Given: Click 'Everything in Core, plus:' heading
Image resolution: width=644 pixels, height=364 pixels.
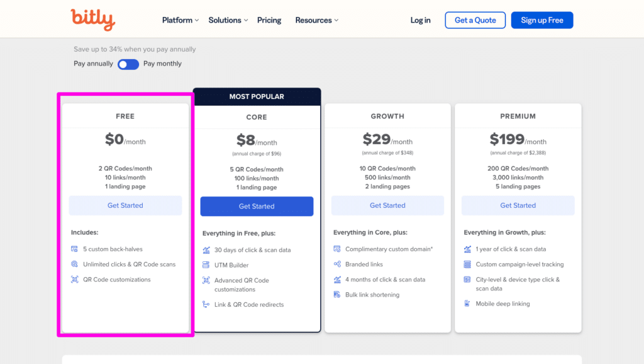Looking at the screenshot, I should click(x=370, y=232).
